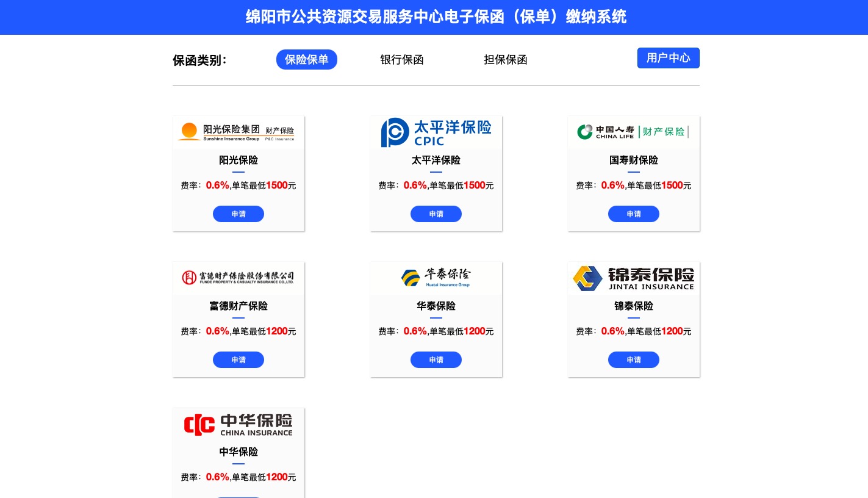Click the 绵阳市公共资源交易服务中心 page header title

click(436, 17)
